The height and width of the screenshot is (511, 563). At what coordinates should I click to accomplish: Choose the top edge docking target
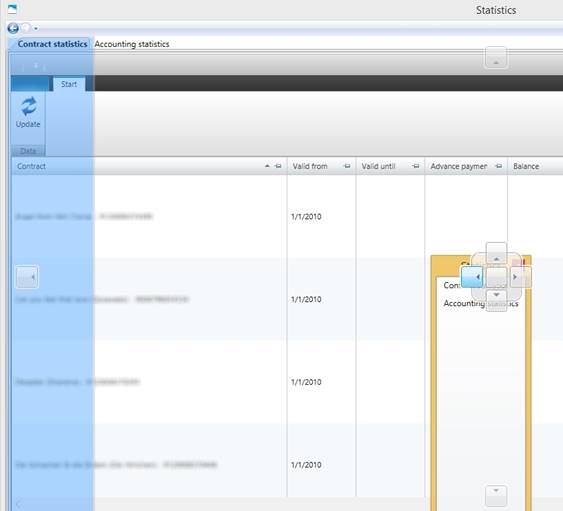(496, 57)
